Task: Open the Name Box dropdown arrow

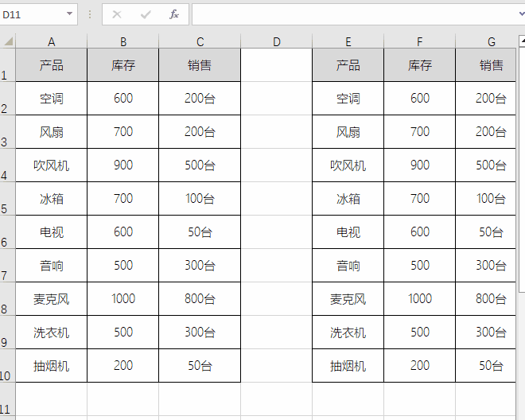Action: click(x=69, y=14)
